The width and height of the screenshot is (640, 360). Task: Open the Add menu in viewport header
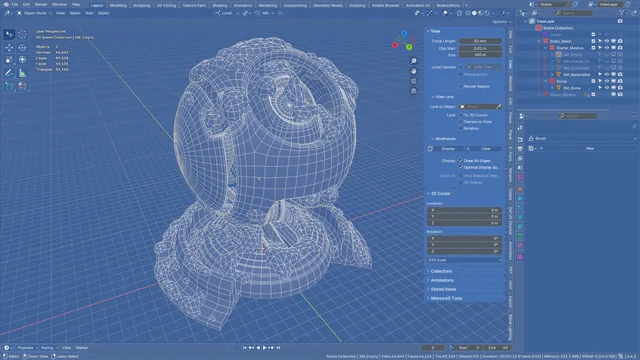(x=89, y=13)
